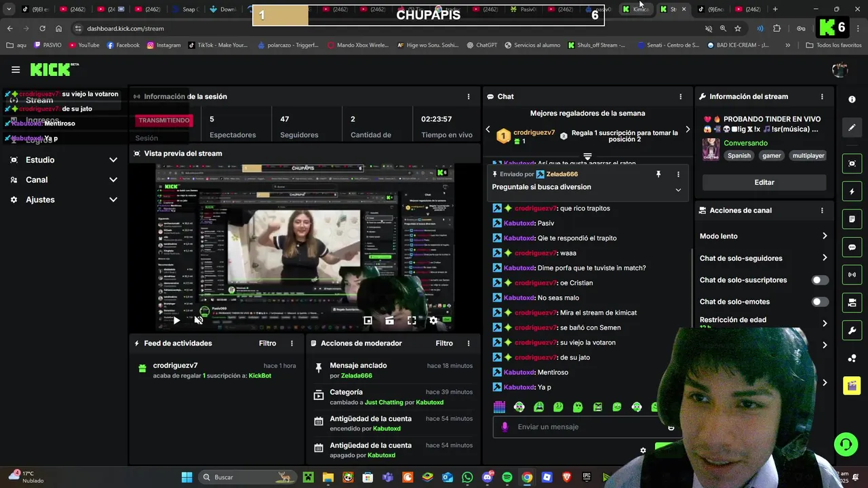This screenshot has height=488, width=868.
Task: Open the yellow clapperboard clips icon
Action: pyautogui.click(x=852, y=386)
